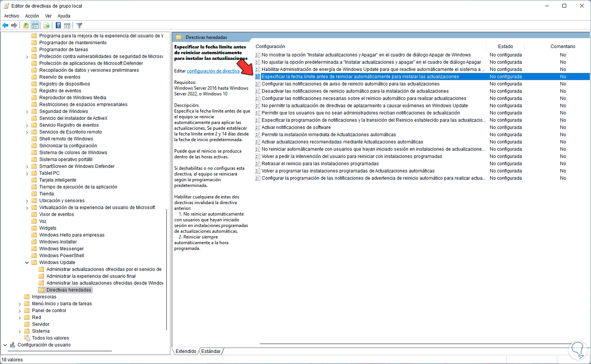Viewport: 591px width, 364px height.
Task: Click the folder icon beside Servidor
Action: (27, 324)
